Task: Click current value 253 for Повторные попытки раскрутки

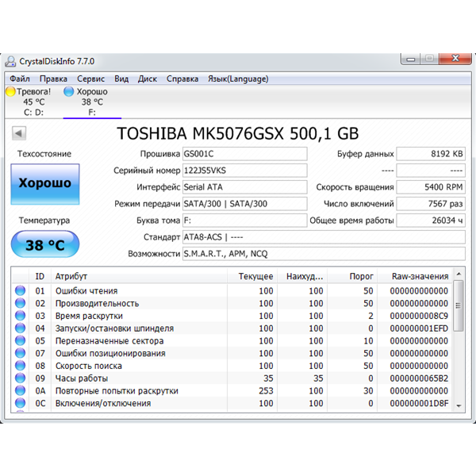Action: (266, 390)
